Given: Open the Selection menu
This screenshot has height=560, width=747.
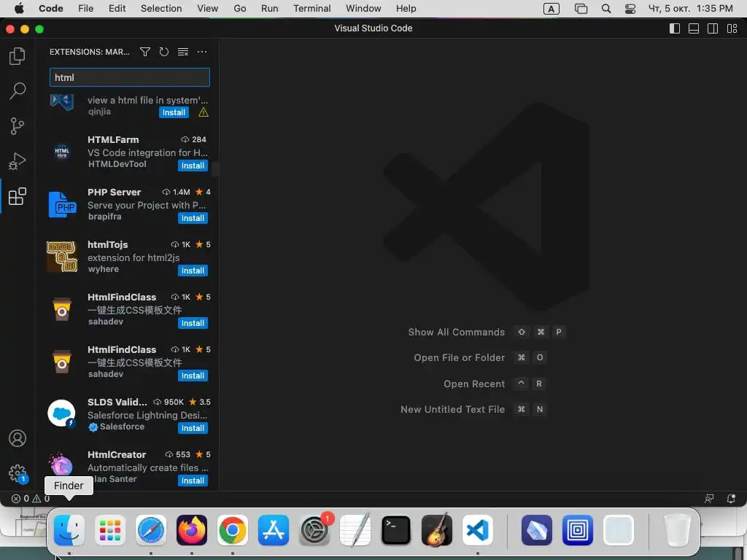Looking at the screenshot, I should tap(161, 9).
